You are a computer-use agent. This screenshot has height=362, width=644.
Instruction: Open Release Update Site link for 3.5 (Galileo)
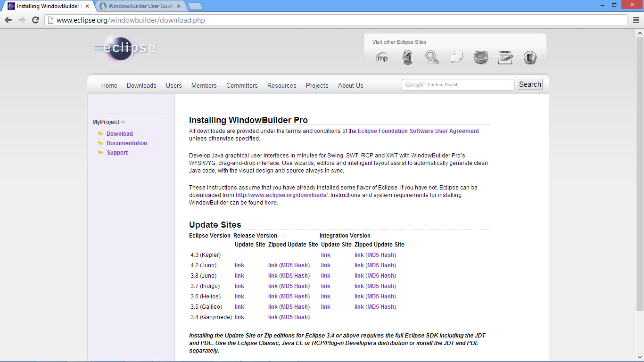coord(239,307)
